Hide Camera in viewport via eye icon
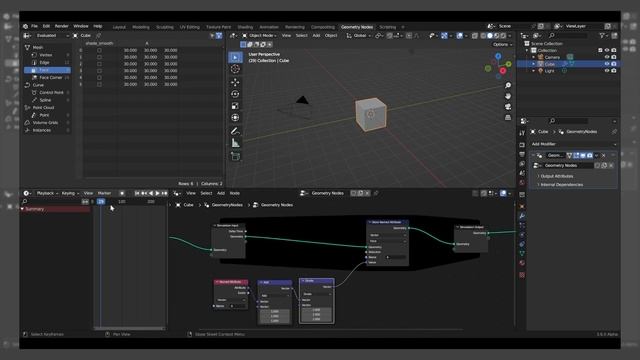 [x=607, y=57]
